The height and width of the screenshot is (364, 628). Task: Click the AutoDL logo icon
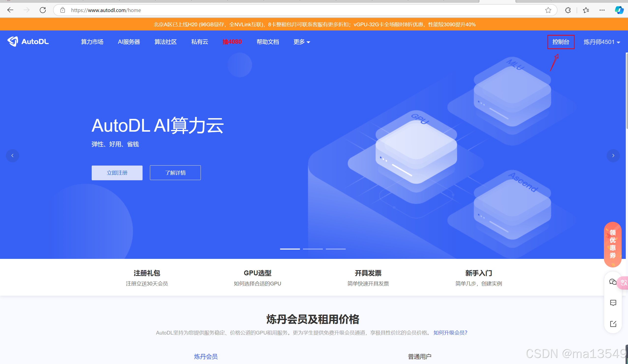[13, 41]
